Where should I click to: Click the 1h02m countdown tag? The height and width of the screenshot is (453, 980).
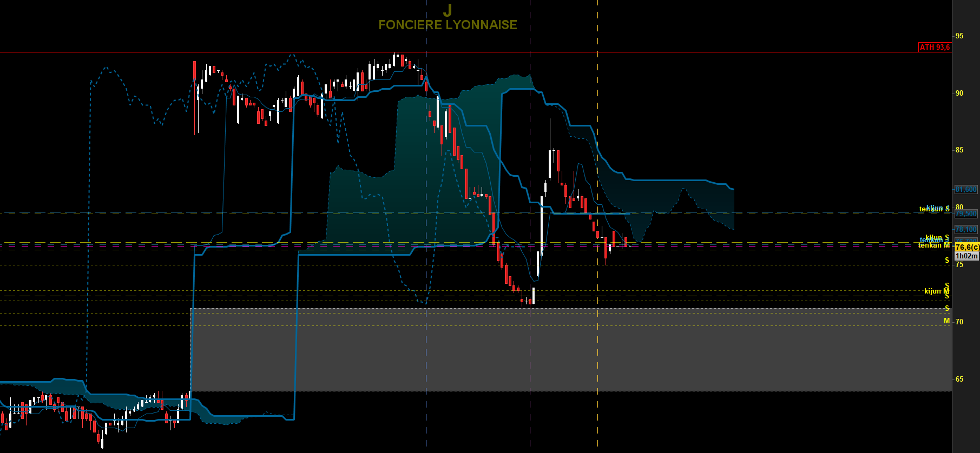[x=966, y=256]
